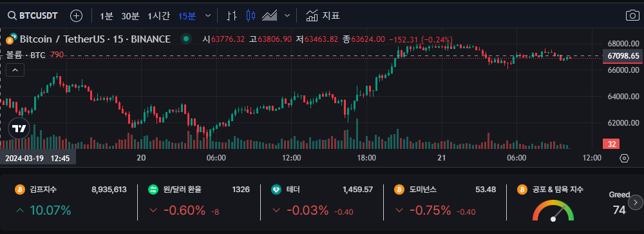Switch to the 30분 timeframe

tap(130, 16)
